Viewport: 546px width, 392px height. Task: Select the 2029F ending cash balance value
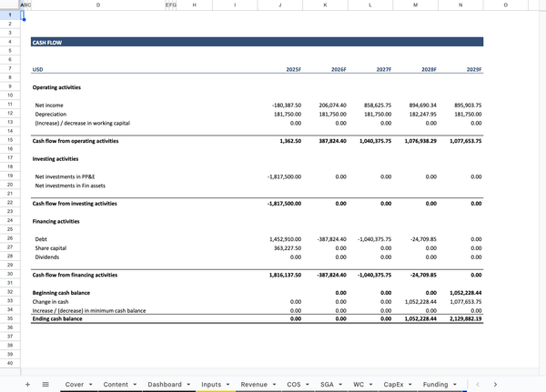460,319
